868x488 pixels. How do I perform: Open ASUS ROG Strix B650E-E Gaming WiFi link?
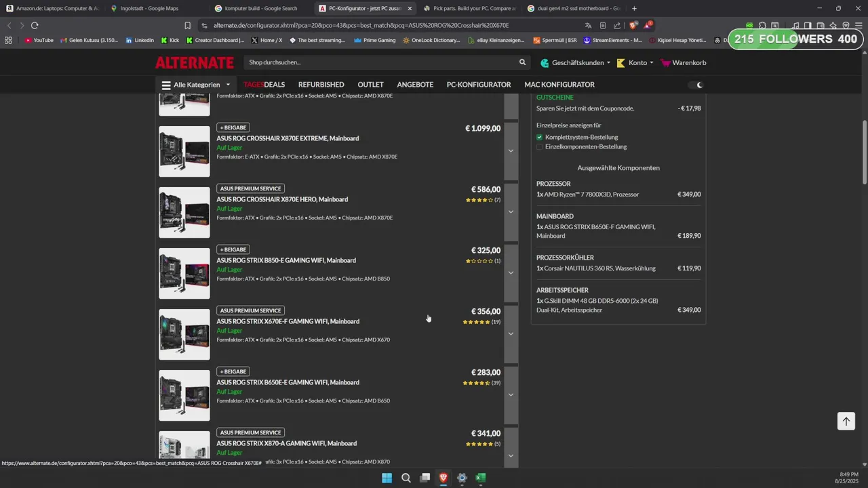tap(288, 382)
